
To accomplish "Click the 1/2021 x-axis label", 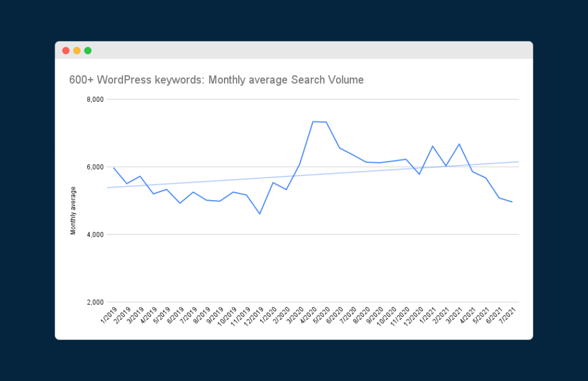I will pos(428,315).
